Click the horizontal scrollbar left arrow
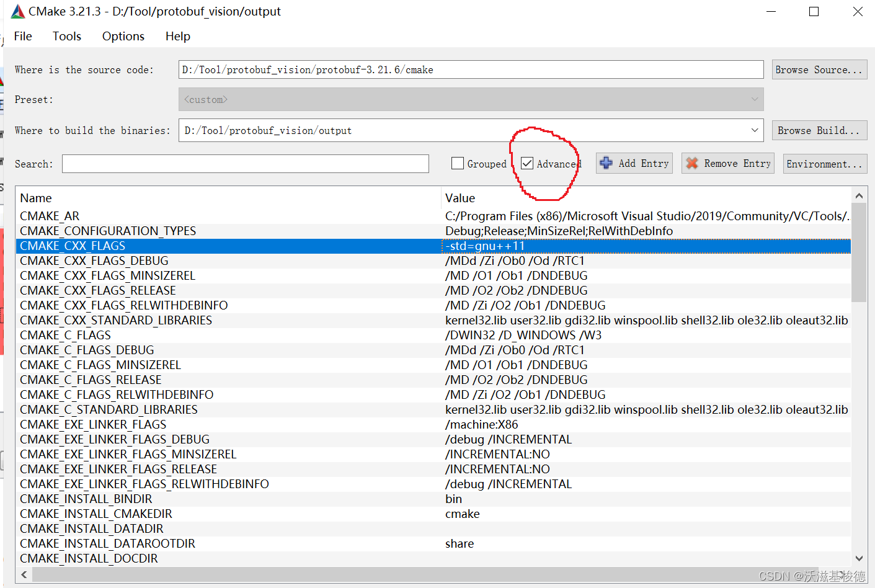This screenshot has height=588, width=875. (24, 575)
